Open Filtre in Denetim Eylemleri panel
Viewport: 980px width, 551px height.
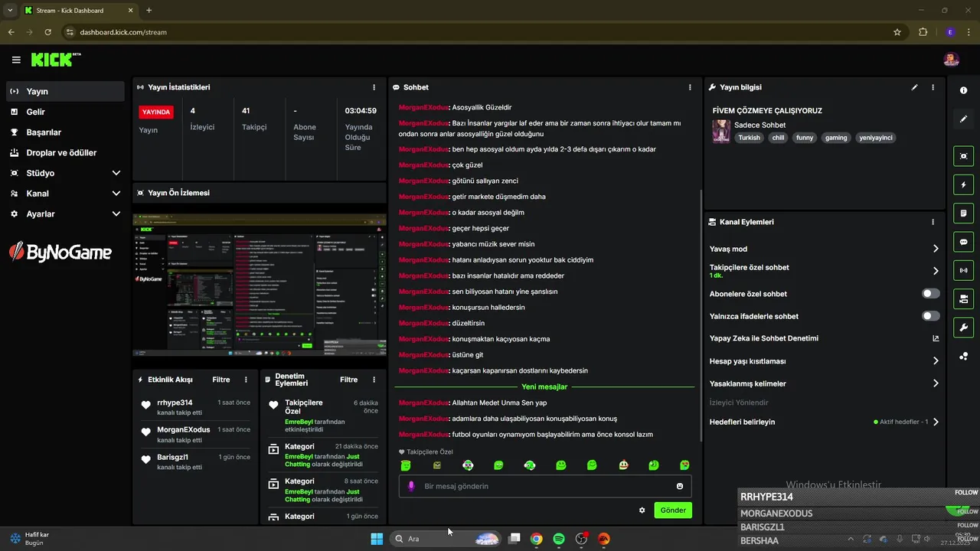(348, 380)
